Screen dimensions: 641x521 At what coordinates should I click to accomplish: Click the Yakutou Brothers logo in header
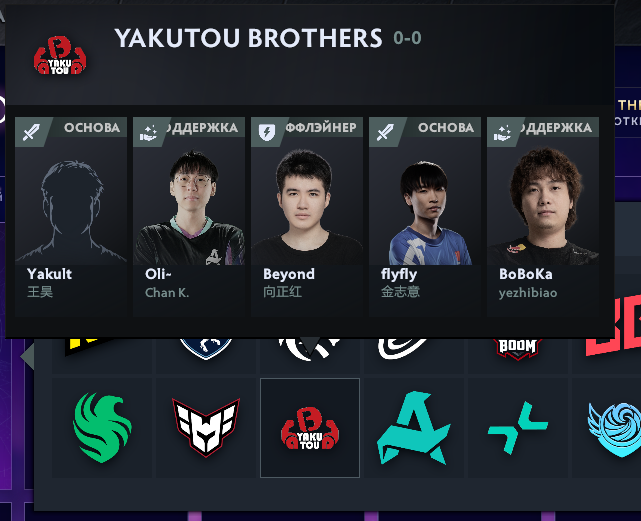click(x=60, y=55)
